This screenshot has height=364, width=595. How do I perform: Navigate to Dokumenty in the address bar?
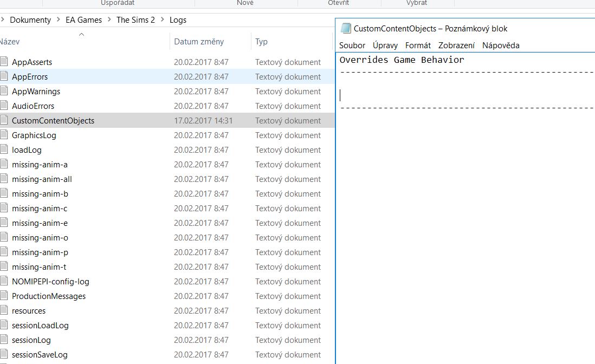[30, 20]
